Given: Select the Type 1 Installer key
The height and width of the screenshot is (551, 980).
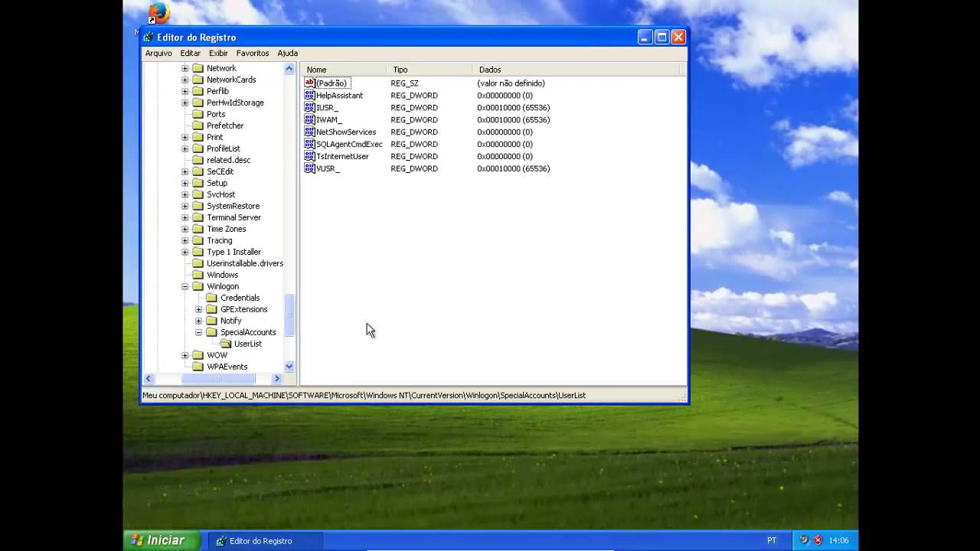Looking at the screenshot, I should tap(234, 252).
